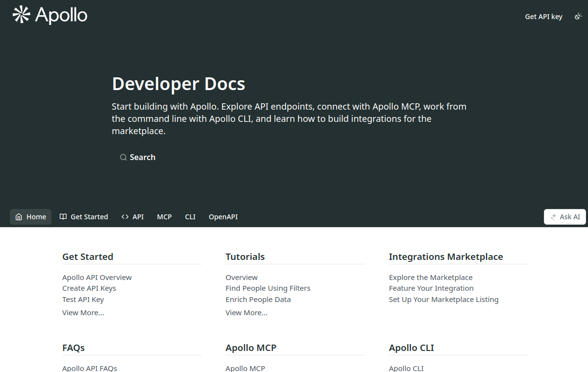Image resolution: width=588 pixels, height=372 pixels.
Task: Open Find People Using Filters
Action: point(268,288)
